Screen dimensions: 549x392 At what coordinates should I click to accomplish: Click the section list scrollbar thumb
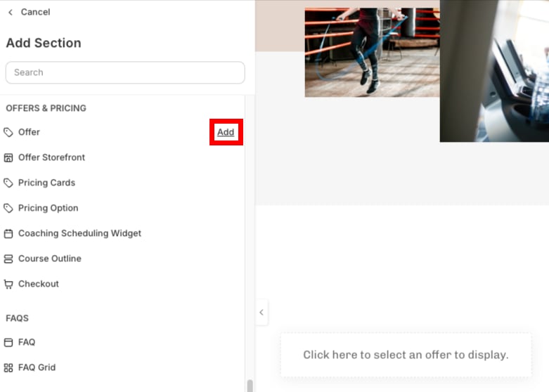pyautogui.click(x=250, y=386)
